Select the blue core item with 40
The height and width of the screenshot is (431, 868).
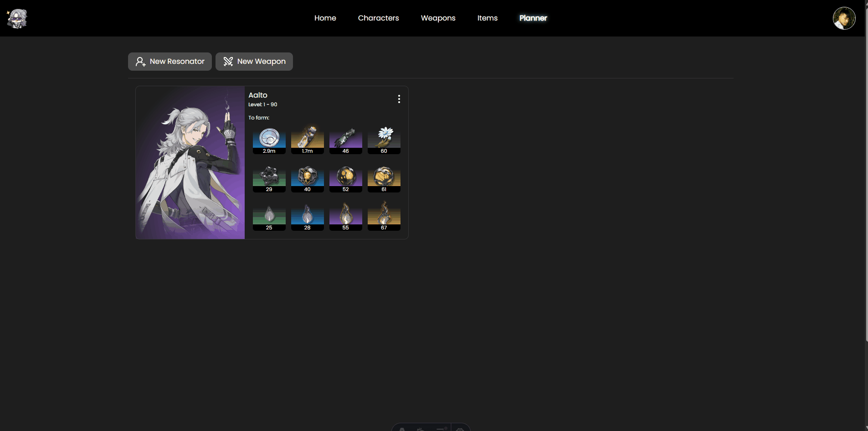tap(308, 178)
